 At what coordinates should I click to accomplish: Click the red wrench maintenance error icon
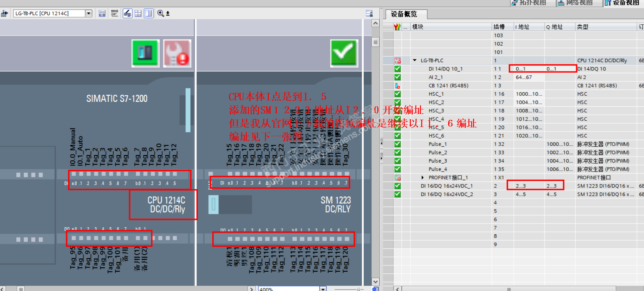177,53
